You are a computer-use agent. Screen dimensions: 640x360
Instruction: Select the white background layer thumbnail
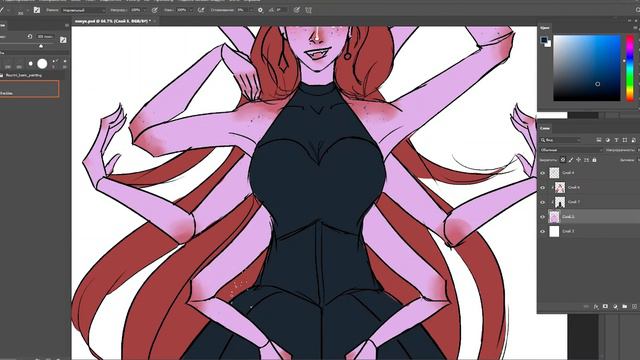tap(554, 231)
